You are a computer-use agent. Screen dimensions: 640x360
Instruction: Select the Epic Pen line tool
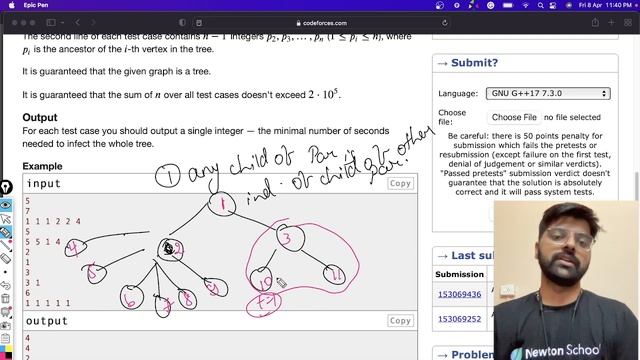[5, 245]
